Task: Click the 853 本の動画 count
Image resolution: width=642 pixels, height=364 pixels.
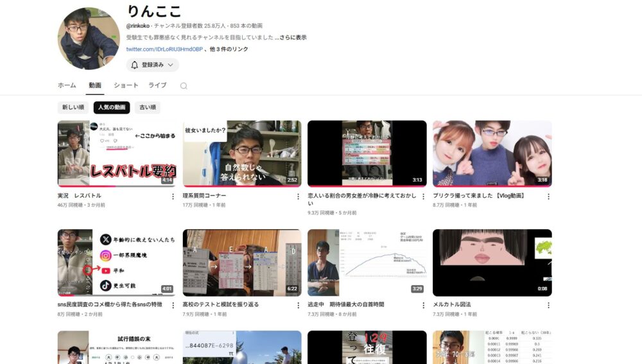Action: pos(246,26)
